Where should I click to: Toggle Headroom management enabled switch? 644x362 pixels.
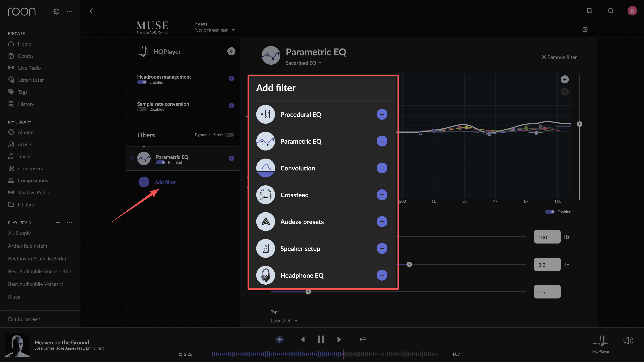pyautogui.click(x=142, y=82)
